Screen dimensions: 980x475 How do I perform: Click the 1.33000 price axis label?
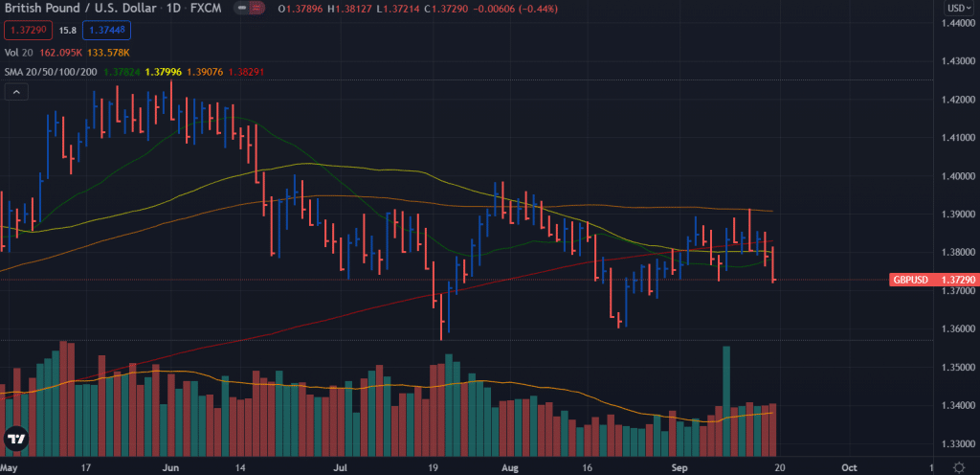(959, 443)
